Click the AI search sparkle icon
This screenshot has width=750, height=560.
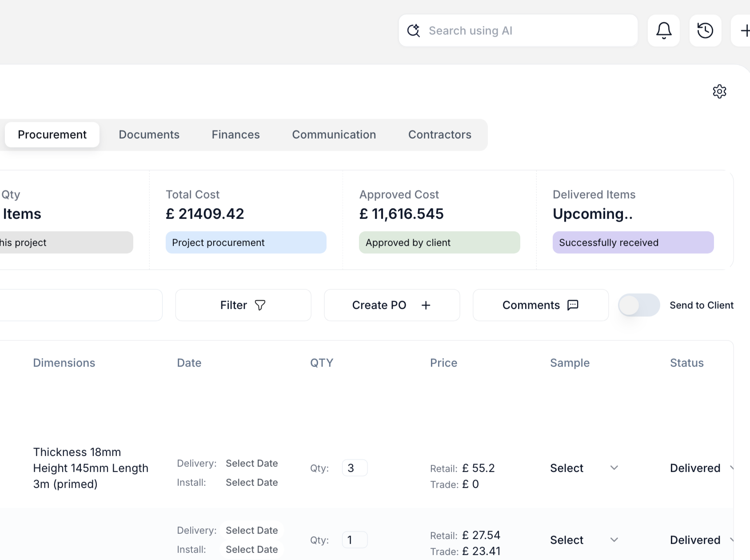coord(414,31)
